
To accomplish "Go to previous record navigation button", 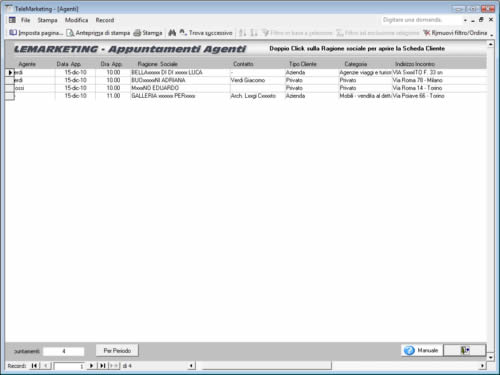I will (46, 366).
